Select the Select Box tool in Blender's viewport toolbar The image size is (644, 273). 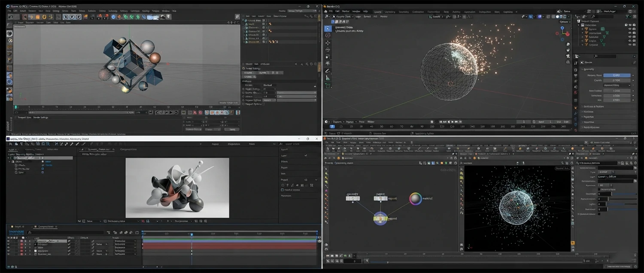coord(328,29)
